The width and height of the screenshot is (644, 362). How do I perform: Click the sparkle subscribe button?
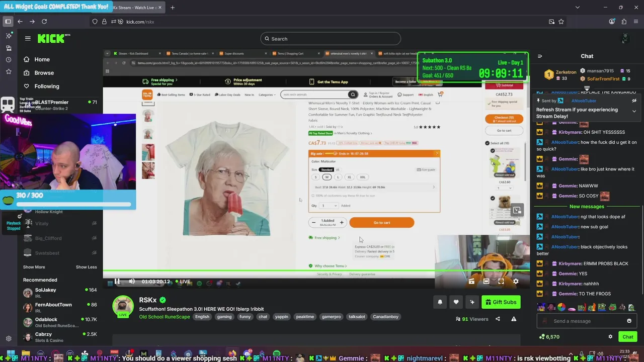point(472,302)
